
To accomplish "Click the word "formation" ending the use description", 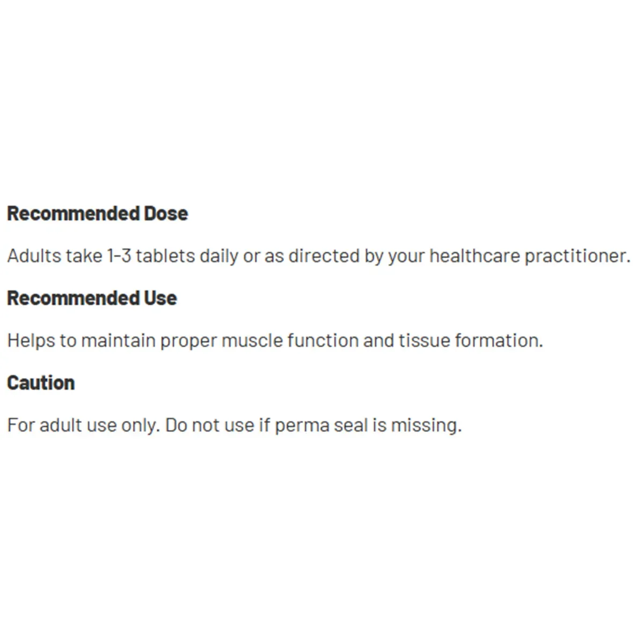I will pyautogui.click(x=498, y=341).
